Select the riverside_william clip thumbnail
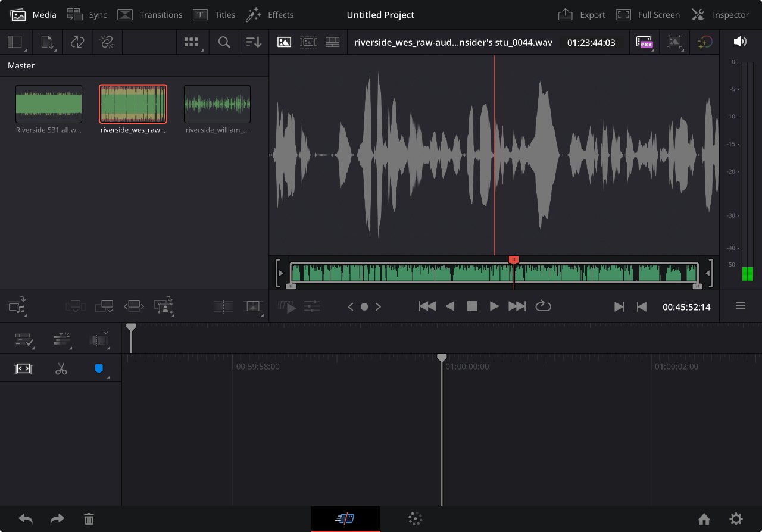The image size is (762, 532). (x=217, y=102)
